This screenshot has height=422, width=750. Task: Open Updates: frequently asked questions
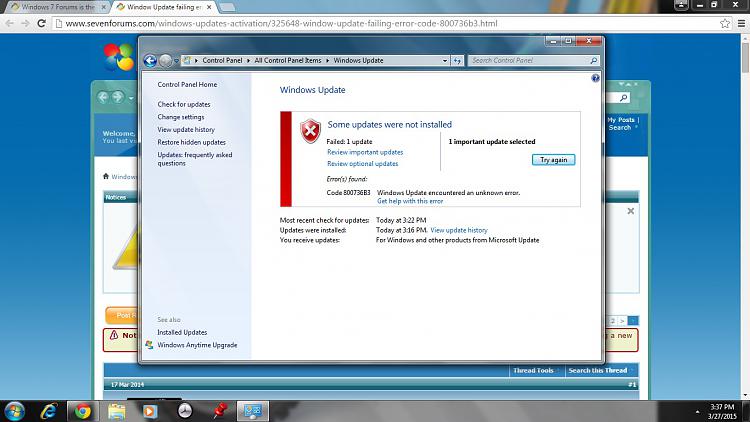[195, 159]
